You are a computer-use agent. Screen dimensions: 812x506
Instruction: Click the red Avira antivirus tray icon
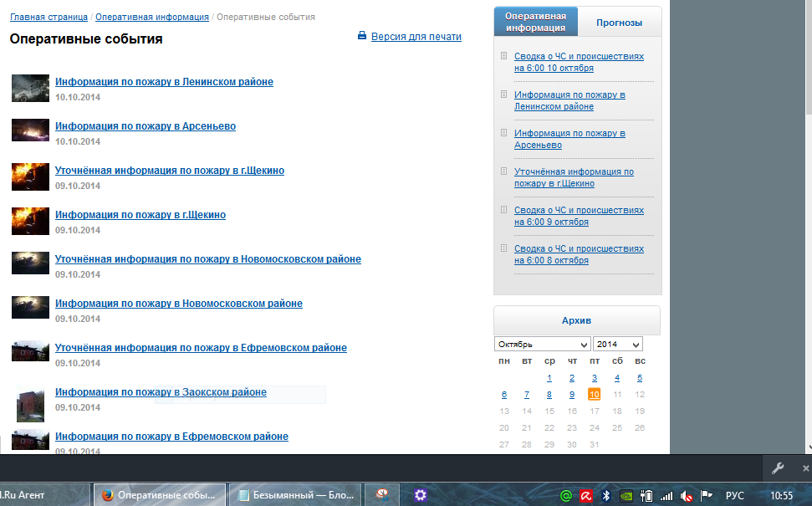coord(587,495)
